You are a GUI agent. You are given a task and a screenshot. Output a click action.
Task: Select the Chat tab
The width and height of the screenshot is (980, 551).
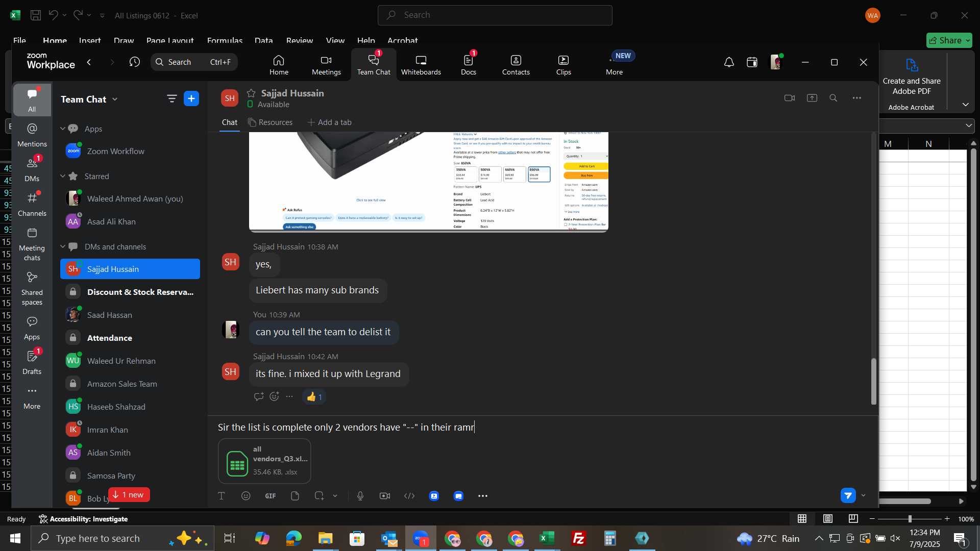pyautogui.click(x=229, y=122)
